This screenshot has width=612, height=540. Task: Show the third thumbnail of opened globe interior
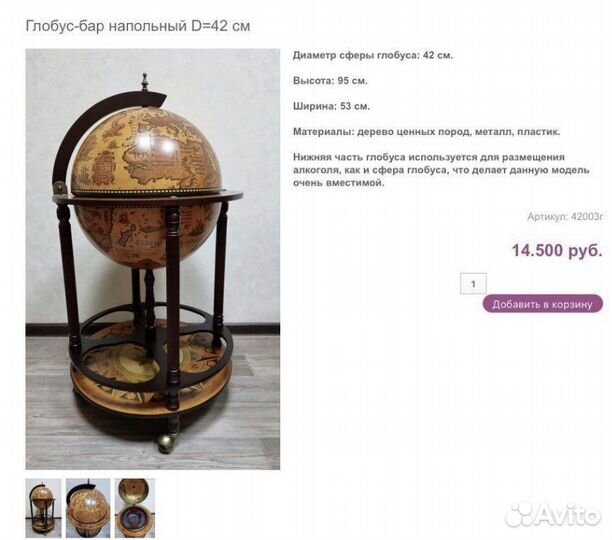135,508
